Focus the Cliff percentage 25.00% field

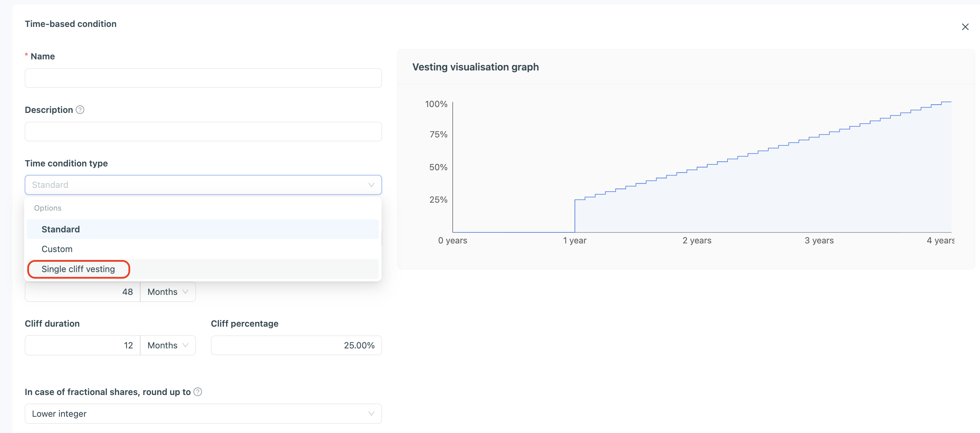(x=296, y=346)
